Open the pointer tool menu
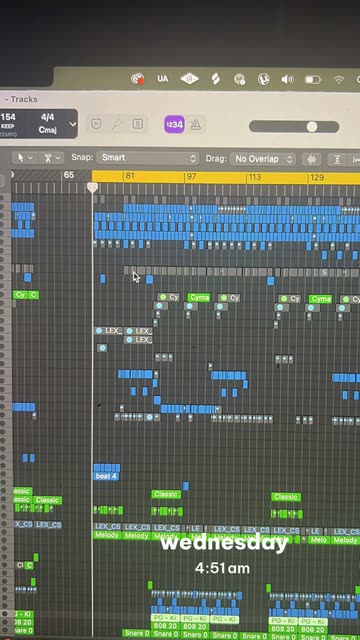Viewport: 360px width, 640px height. point(24,158)
